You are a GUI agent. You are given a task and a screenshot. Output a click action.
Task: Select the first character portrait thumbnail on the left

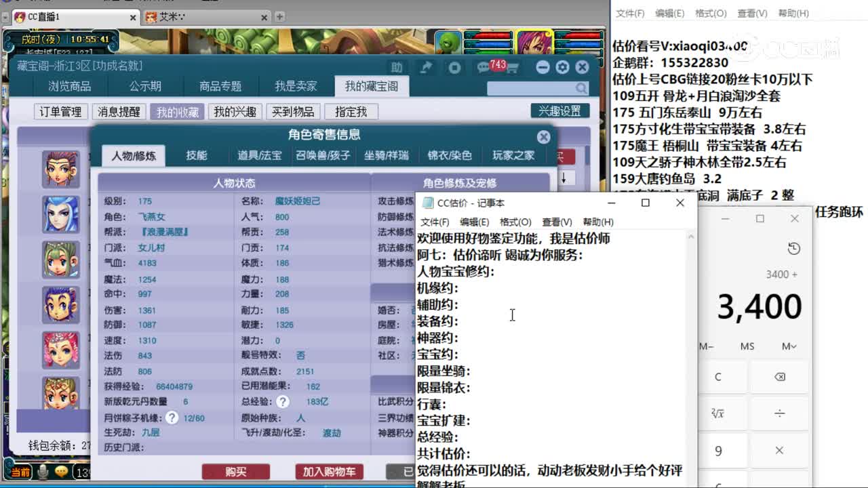tap(61, 169)
